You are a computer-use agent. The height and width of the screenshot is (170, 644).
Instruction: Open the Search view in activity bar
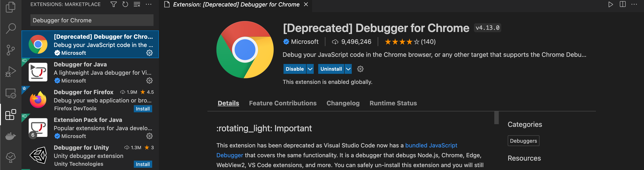(x=11, y=28)
